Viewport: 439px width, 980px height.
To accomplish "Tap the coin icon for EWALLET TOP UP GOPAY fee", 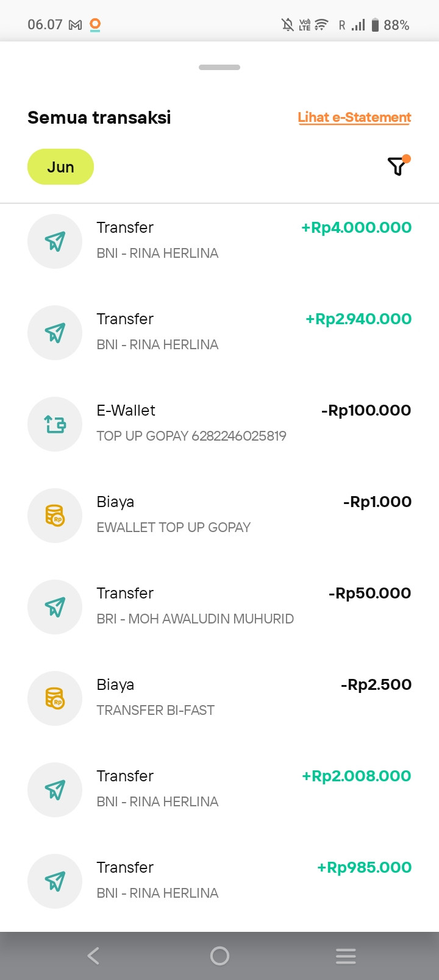I will pos(55,516).
